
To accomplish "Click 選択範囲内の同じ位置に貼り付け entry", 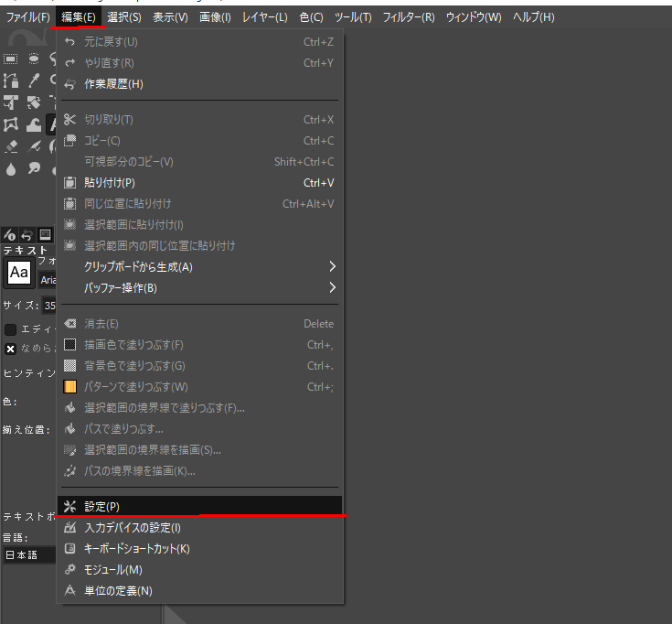I will [x=199, y=246].
